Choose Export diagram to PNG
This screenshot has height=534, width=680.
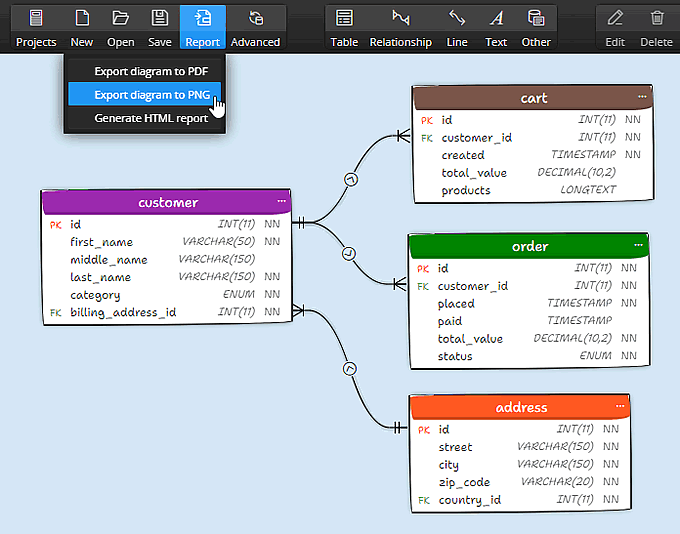click(145, 94)
